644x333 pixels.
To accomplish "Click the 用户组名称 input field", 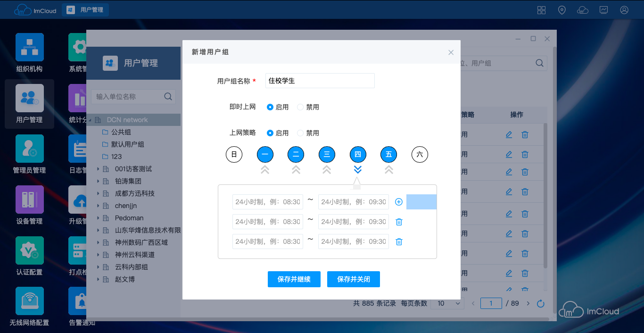I will coord(320,81).
